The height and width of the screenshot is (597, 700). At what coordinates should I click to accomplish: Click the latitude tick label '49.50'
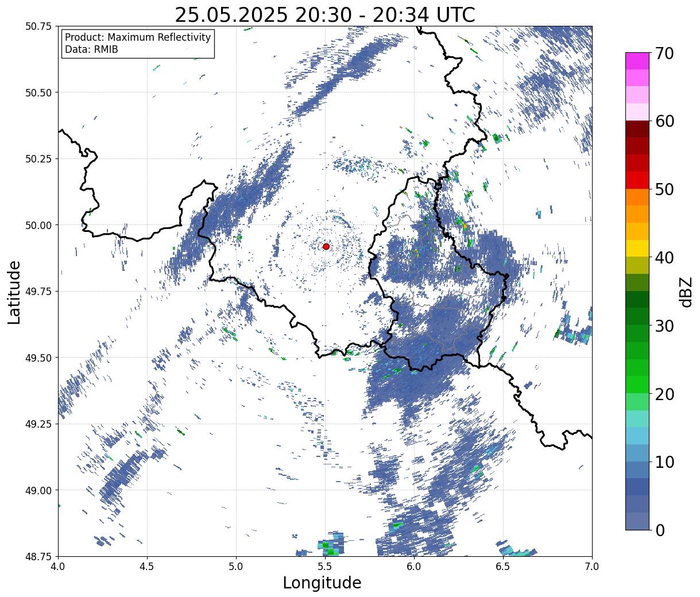pos(38,358)
